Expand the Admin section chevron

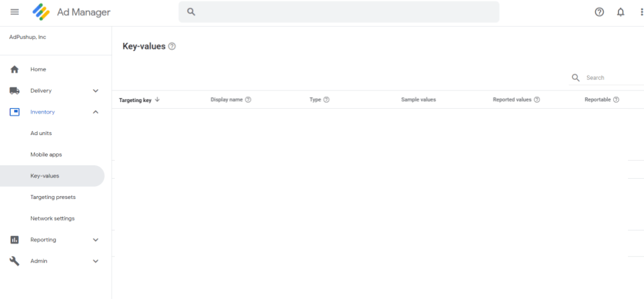tap(95, 261)
